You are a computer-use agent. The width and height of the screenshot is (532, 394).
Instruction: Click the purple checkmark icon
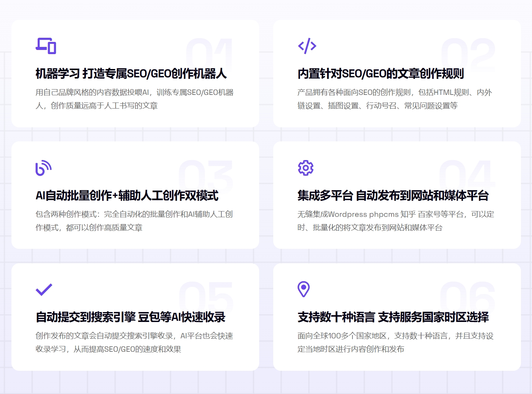(x=44, y=290)
